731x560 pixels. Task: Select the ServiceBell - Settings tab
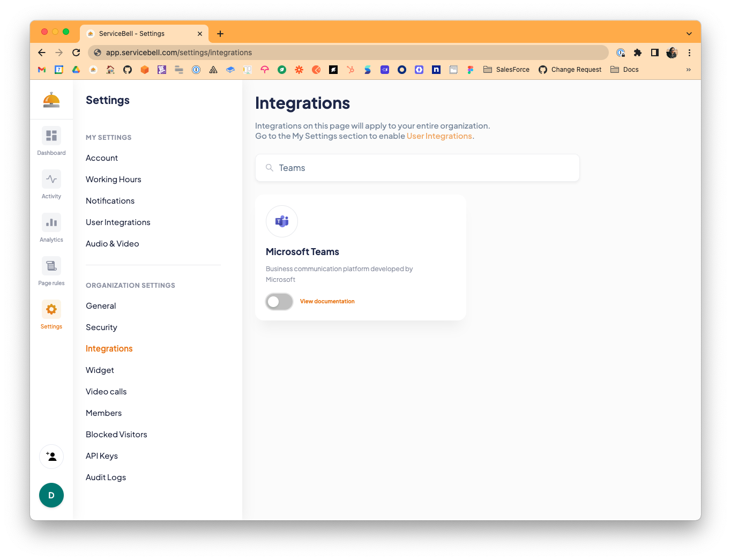[144, 34]
